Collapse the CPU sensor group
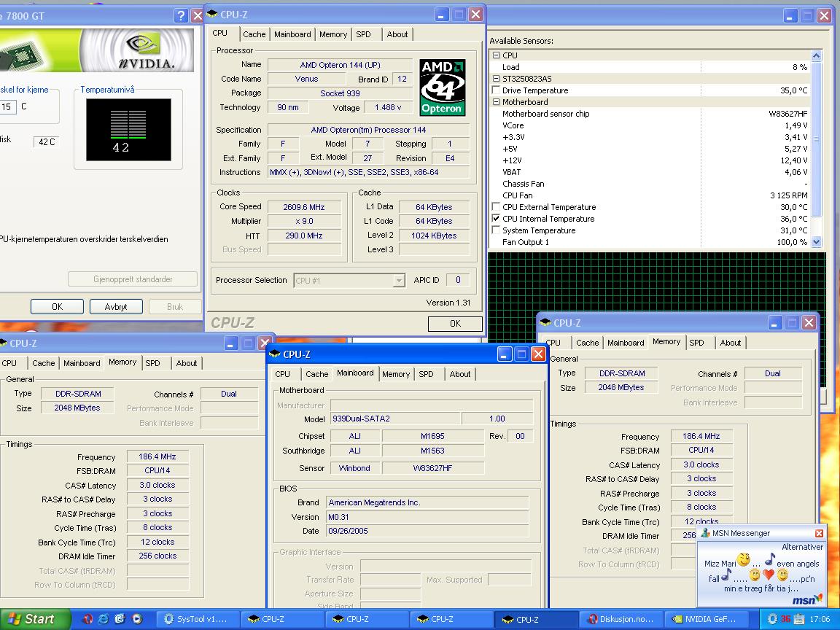This screenshot has height=630, width=840. 496,55
